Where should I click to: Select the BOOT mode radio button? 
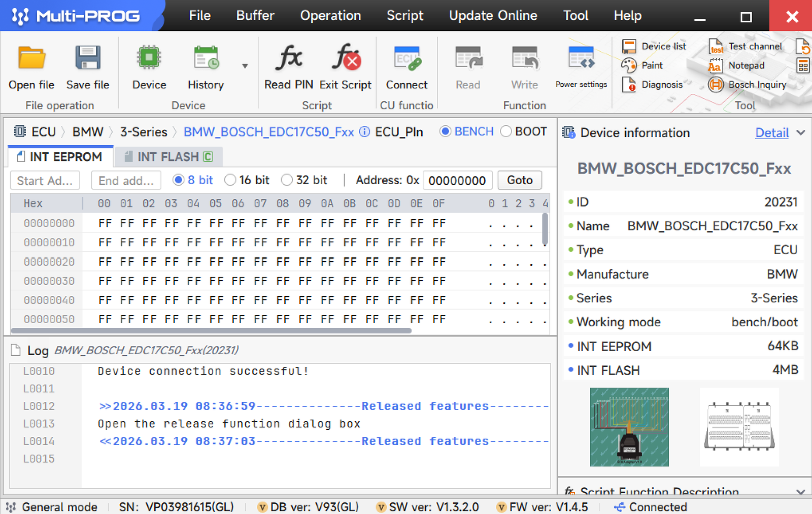(506, 131)
